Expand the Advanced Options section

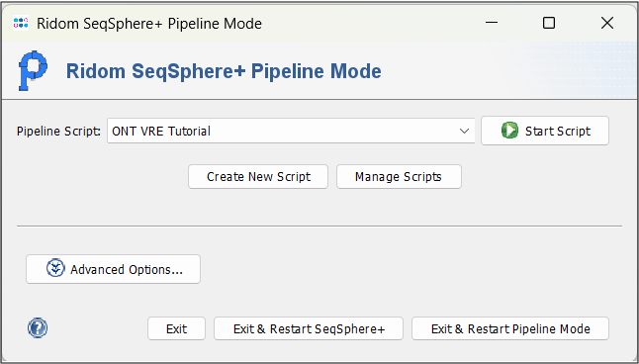pos(114,269)
